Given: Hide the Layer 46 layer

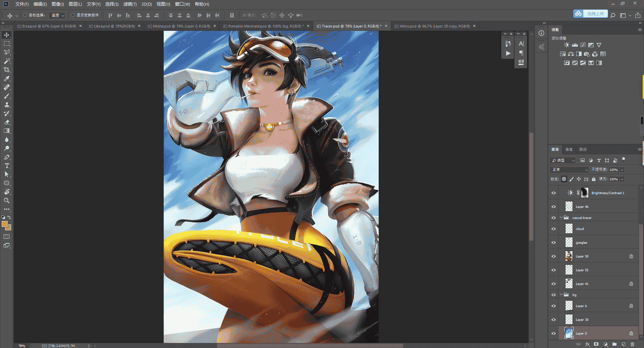Looking at the screenshot, I should (x=553, y=207).
